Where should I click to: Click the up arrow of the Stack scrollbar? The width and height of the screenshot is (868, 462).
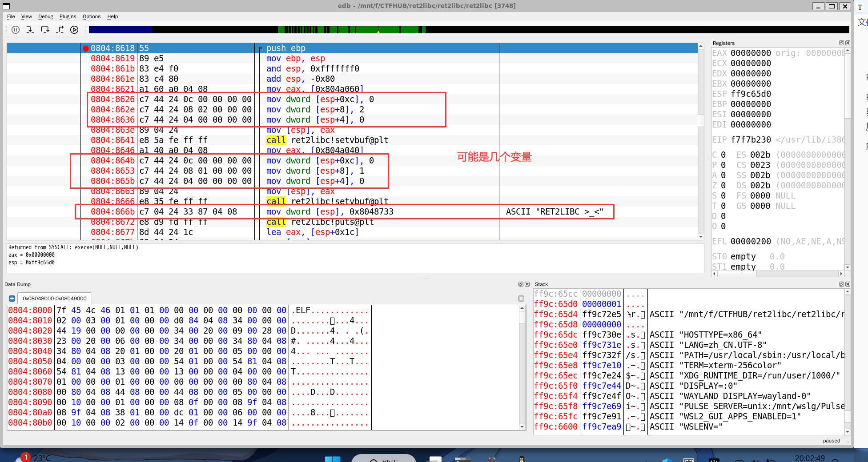click(848, 292)
